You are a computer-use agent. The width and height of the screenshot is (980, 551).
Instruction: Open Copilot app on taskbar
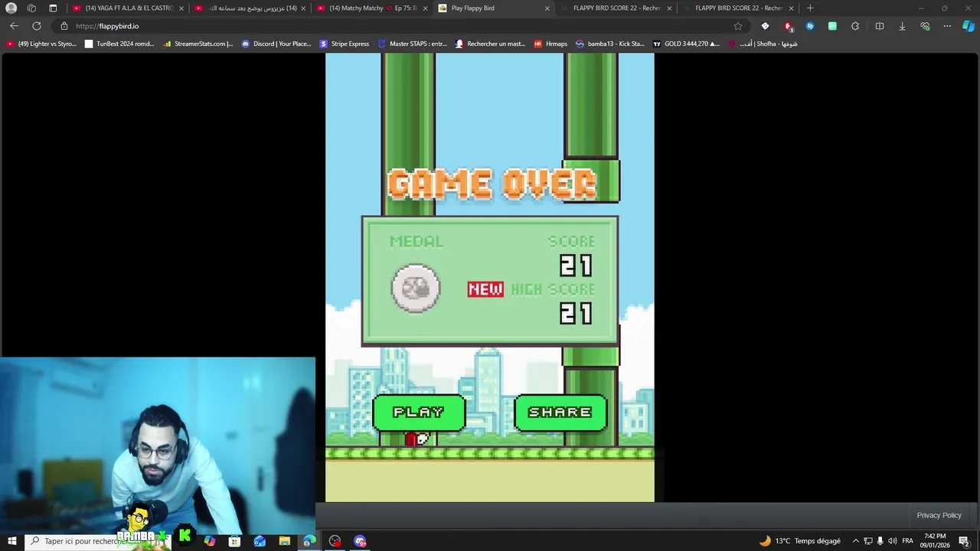tap(209, 541)
